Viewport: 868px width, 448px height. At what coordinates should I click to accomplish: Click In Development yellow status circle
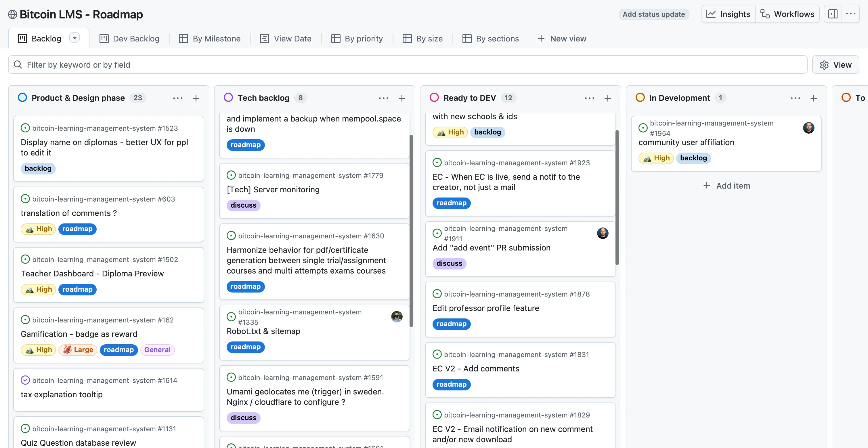[x=640, y=98]
